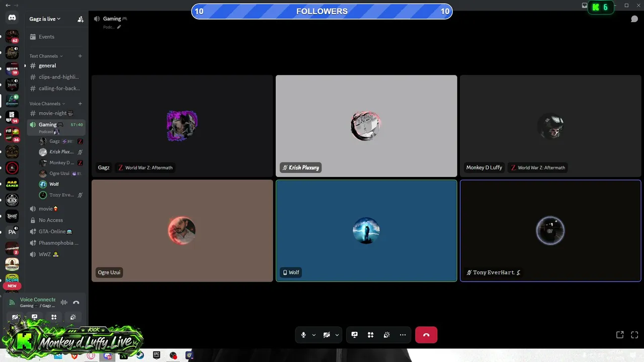Collapse the Text Channels category
Screen dimensions: 644x362
coord(46,56)
